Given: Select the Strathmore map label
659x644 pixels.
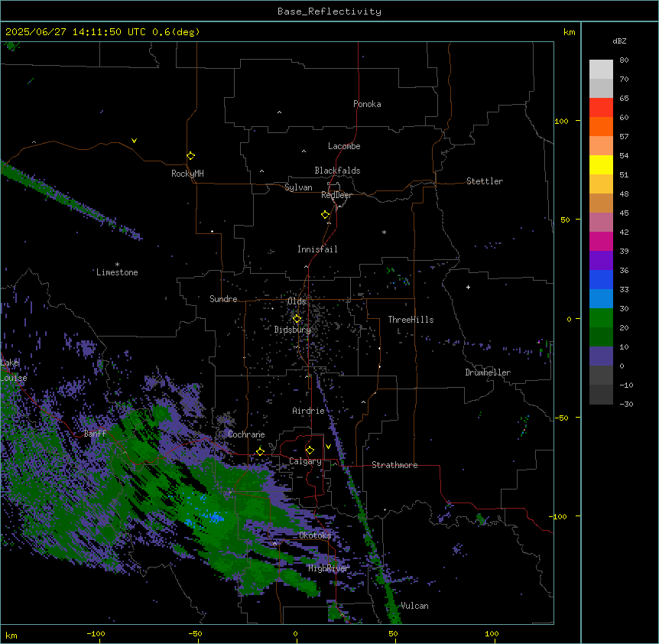Looking at the screenshot, I should [x=394, y=465].
